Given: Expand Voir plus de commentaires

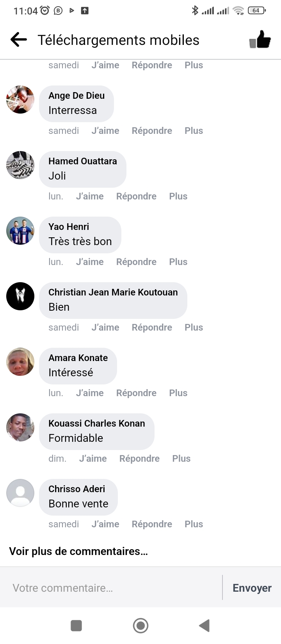Looking at the screenshot, I should [78, 551].
